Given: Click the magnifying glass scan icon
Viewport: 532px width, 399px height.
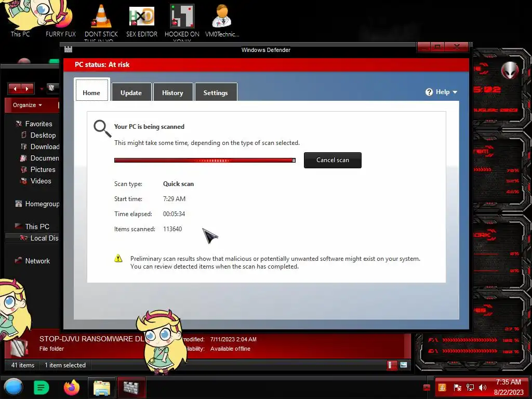Looking at the screenshot, I should pyautogui.click(x=102, y=129).
